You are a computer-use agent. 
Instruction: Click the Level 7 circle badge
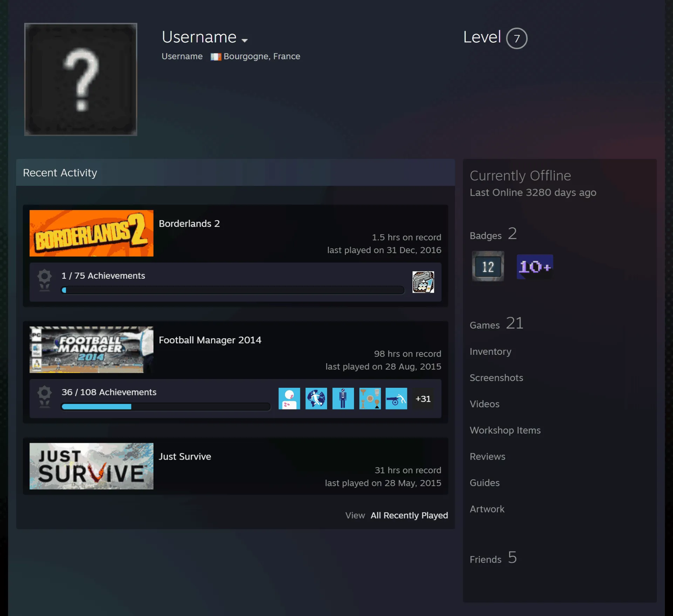(517, 38)
